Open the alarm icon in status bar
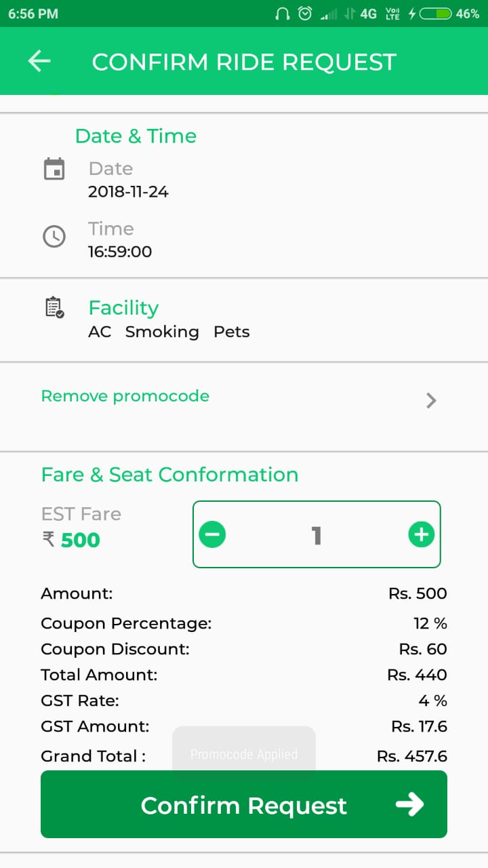The width and height of the screenshot is (488, 868). pos(306,14)
